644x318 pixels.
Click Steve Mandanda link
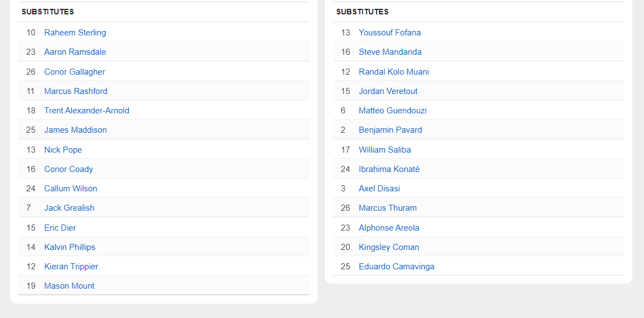[x=390, y=52]
